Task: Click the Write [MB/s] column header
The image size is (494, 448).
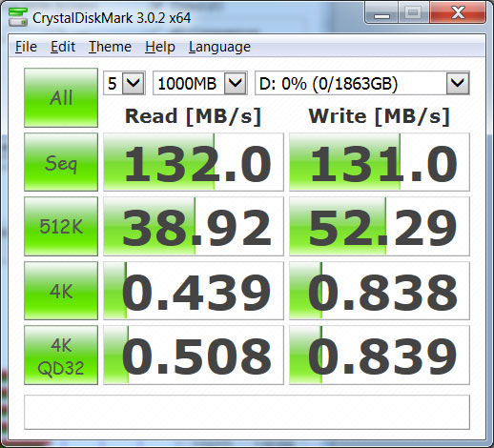Action: point(380,116)
